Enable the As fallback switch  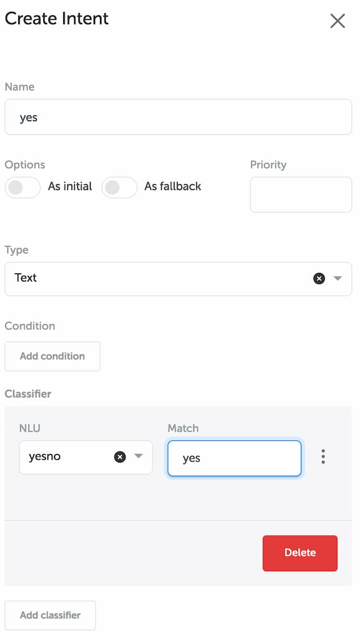(x=119, y=187)
